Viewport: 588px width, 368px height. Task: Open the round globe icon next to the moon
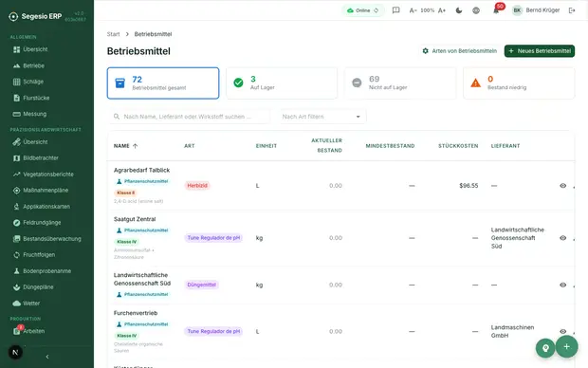(x=476, y=10)
